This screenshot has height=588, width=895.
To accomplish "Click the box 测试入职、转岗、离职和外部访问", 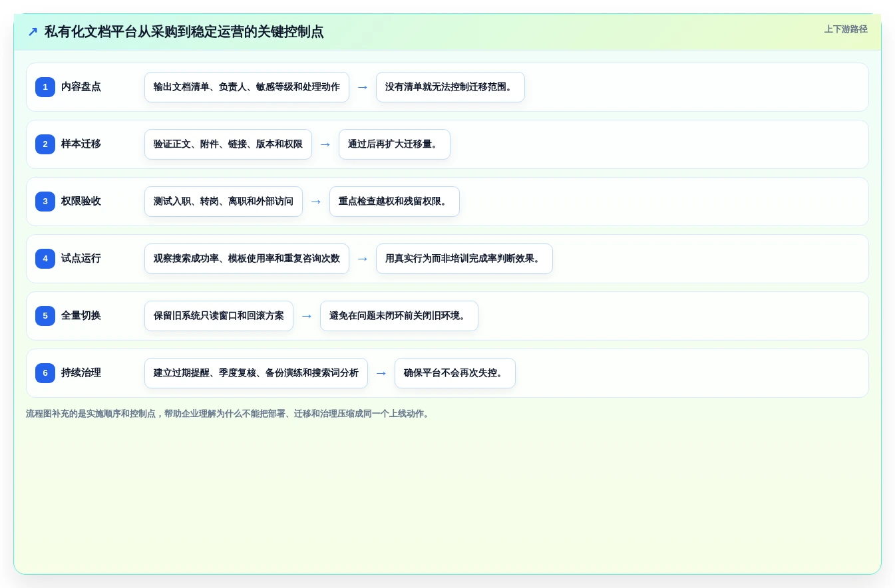I will coord(224,202).
